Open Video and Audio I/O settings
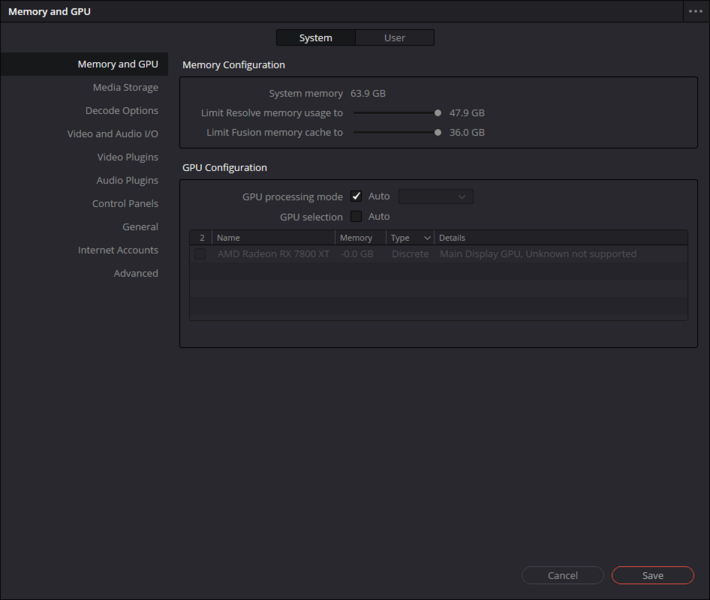Screen dimensions: 710x600 (x=112, y=134)
